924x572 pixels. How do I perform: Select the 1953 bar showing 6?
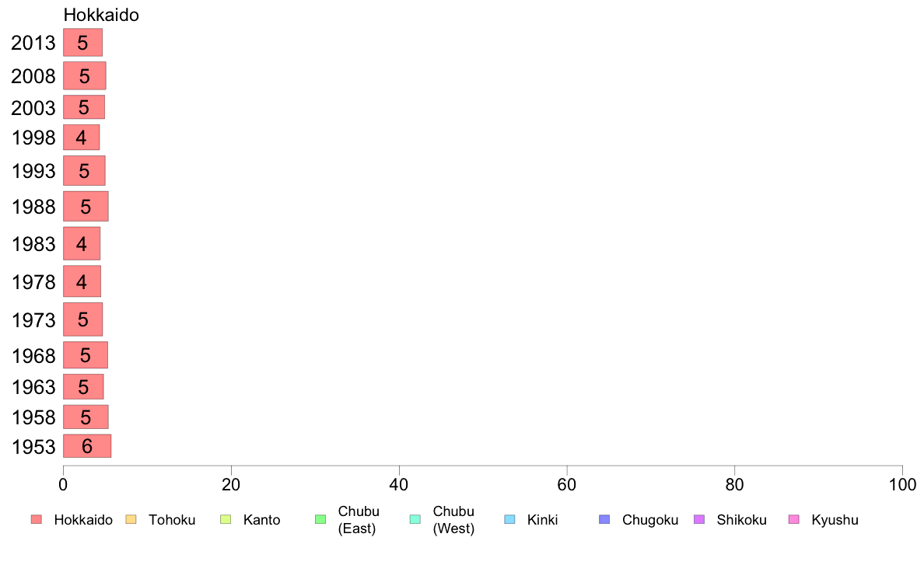point(86,446)
